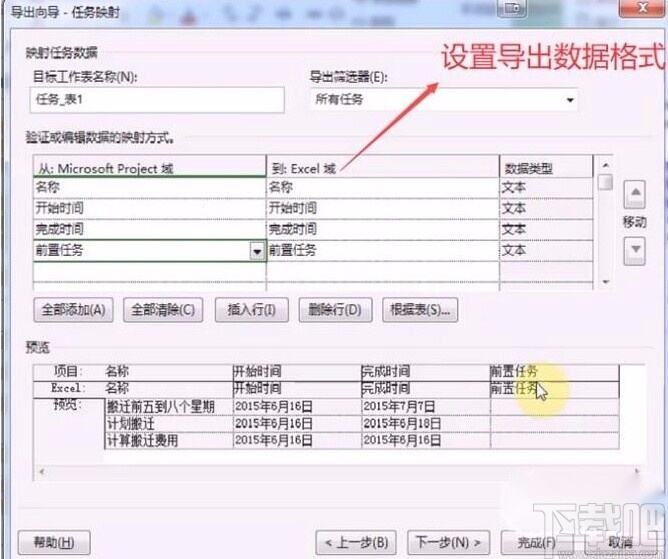Select 名称 cell in Microsoft Project column

point(150,187)
